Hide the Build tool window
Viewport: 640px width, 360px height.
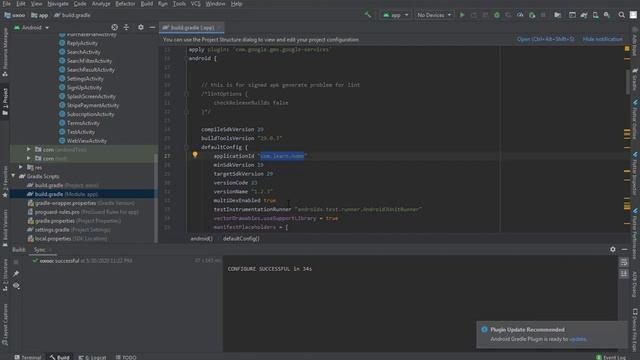click(x=624, y=249)
